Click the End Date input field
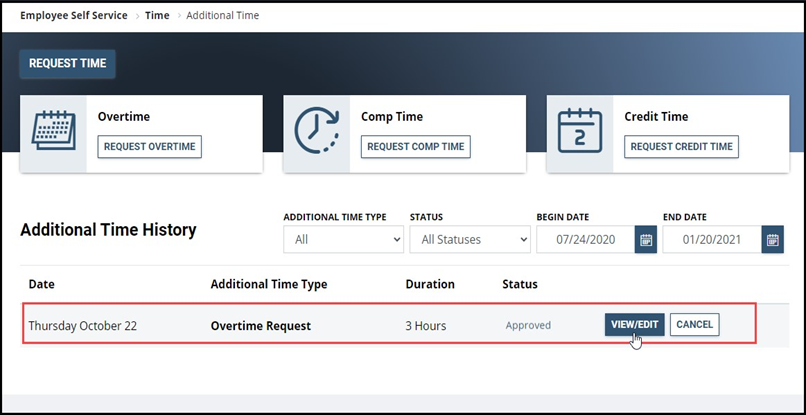Screen dimensions: 806x415 click(x=712, y=240)
